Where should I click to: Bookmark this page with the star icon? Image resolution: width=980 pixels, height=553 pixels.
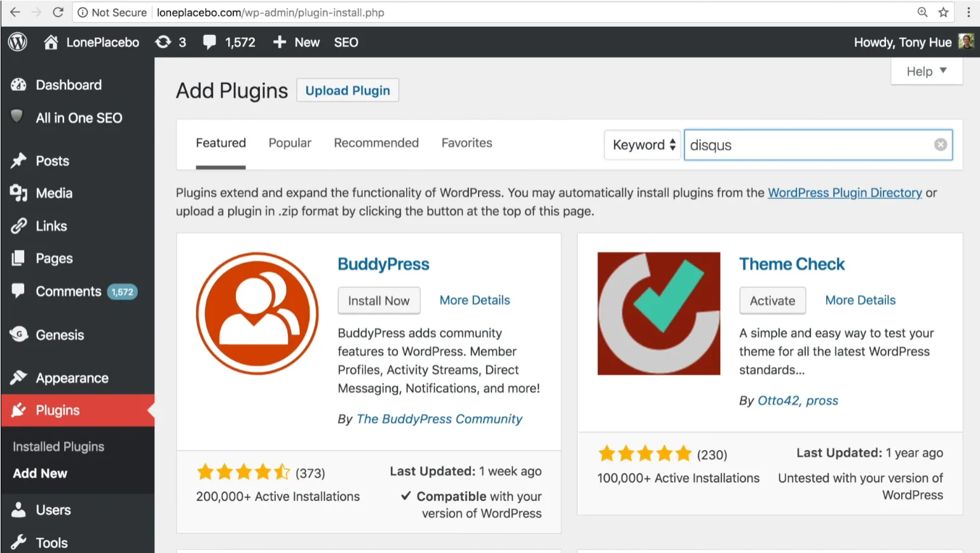coord(943,12)
